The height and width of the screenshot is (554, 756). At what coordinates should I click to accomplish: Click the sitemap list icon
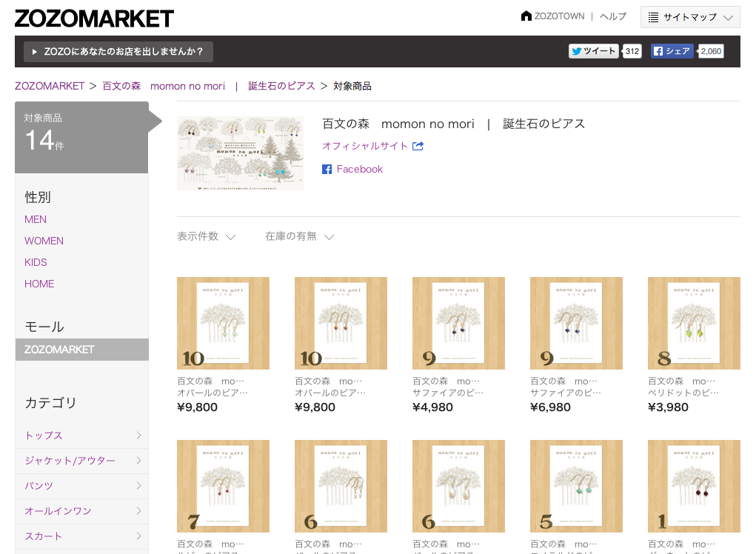pos(653,17)
